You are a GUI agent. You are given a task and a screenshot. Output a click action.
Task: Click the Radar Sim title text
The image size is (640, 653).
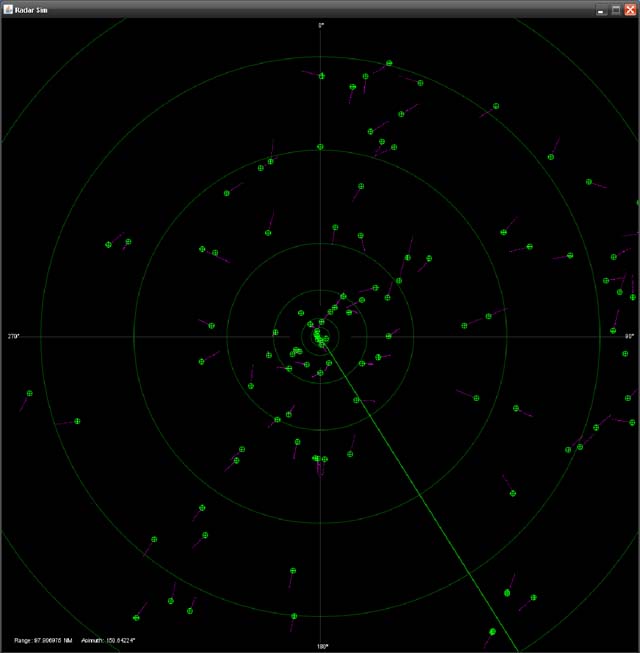(x=33, y=9)
